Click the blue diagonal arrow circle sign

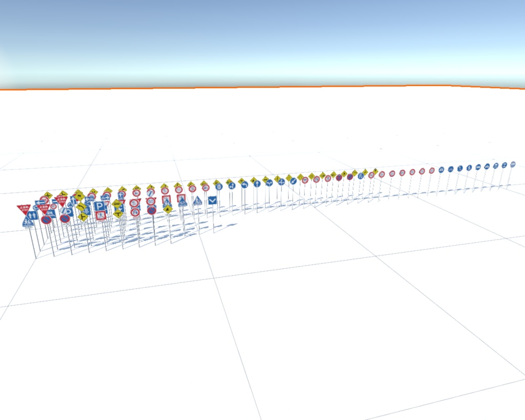coord(292,181)
